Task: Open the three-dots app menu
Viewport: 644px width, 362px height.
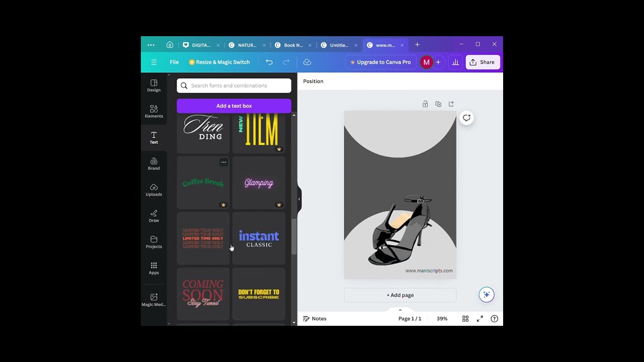Action: (151, 45)
